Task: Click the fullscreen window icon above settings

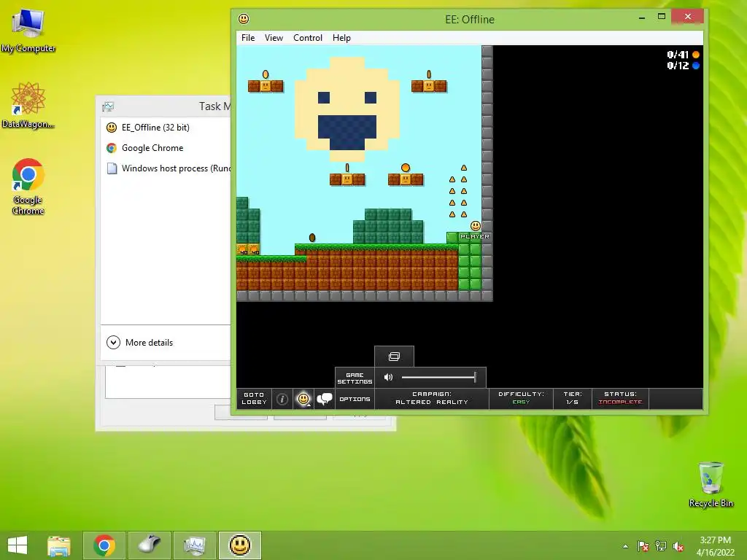Action: coord(394,357)
